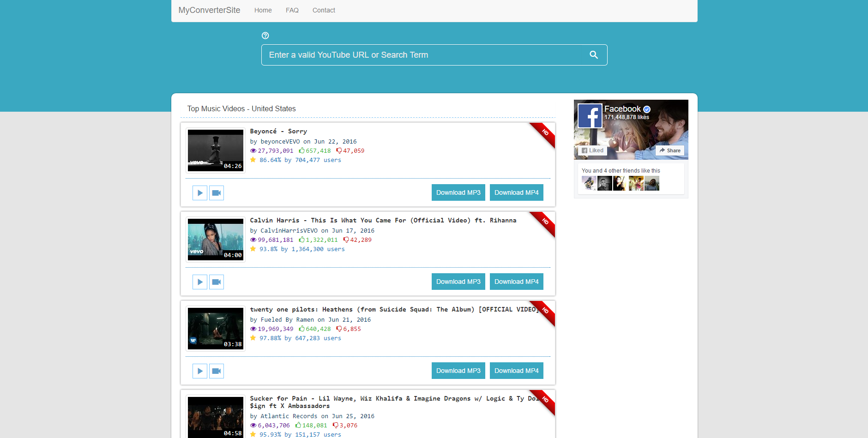Click the video camera icon under Heathens video
This screenshot has height=438, width=868.
pyautogui.click(x=216, y=371)
